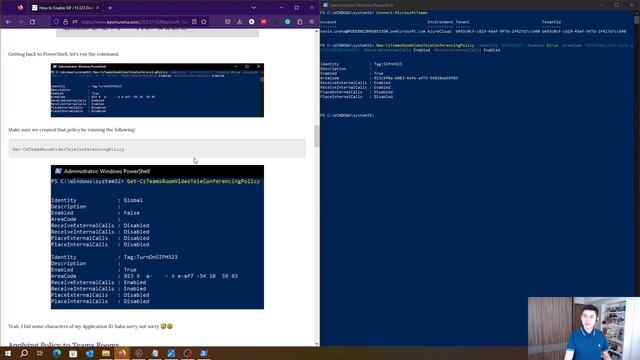Switch to Firefox on the taskbar

coord(122,353)
